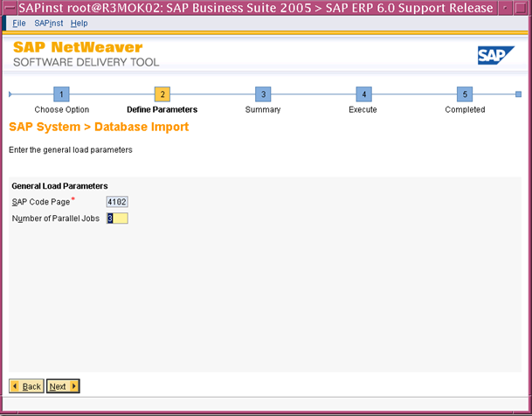Click the 'SAP Code Page' label
Image resolution: width=532 pixels, height=416 pixels.
pyautogui.click(x=41, y=202)
